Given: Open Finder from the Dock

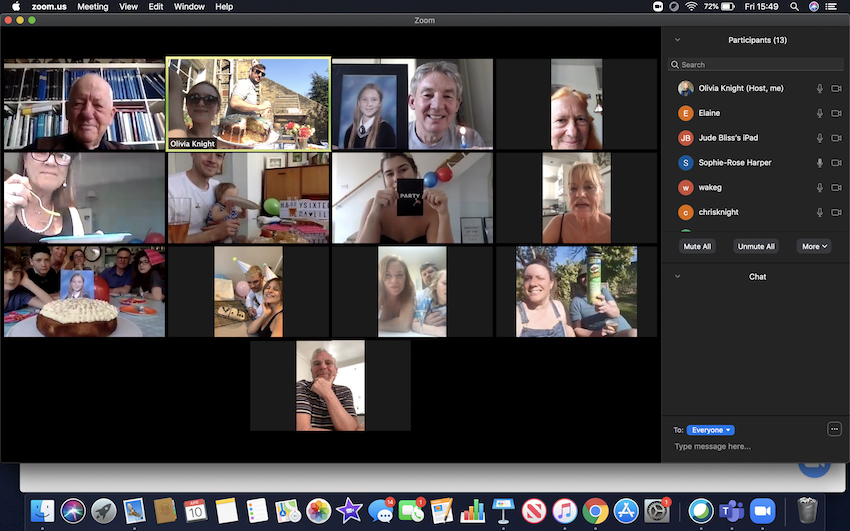Looking at the screenshot, I should [42, 510].
